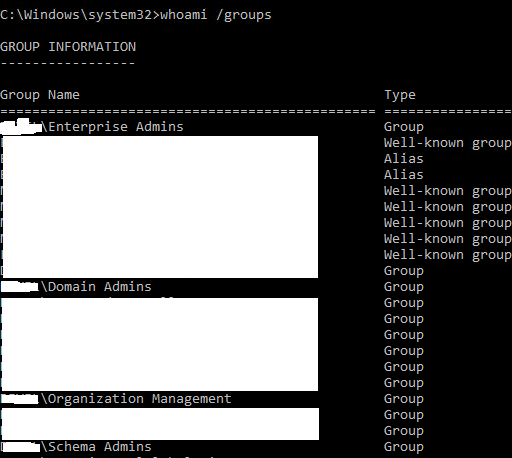Select the Schema Admins entry
The image size is (512, 458).
pyautogui.click(x=100, y=447)
